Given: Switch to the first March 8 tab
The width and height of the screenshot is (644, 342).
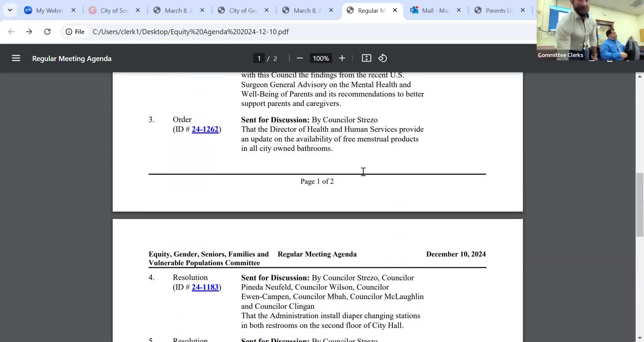Looking at the screenshot, I should pos(178,10).
